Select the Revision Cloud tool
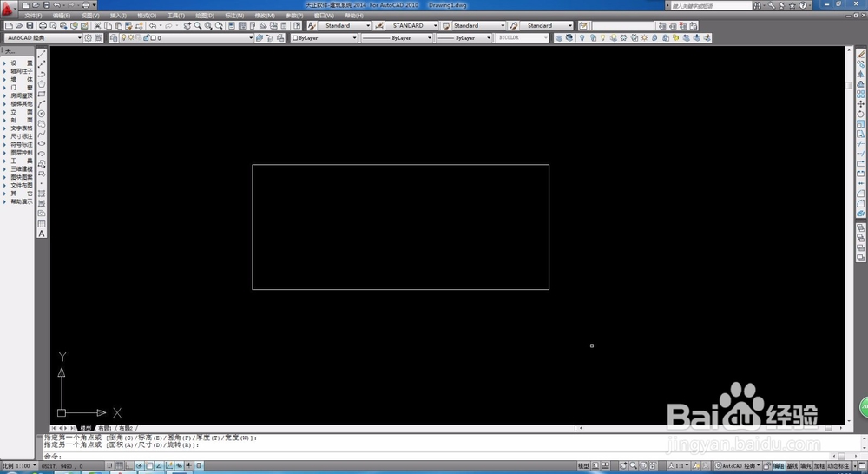This screenshot has height=474, width=868. pyautogui.click(x=42, y=123)
